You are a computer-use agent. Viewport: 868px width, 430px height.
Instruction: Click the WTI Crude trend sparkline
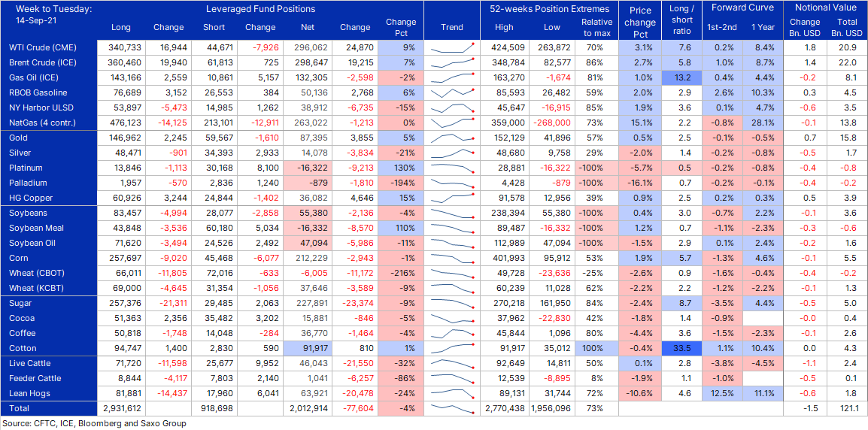(x=452, y=48)
